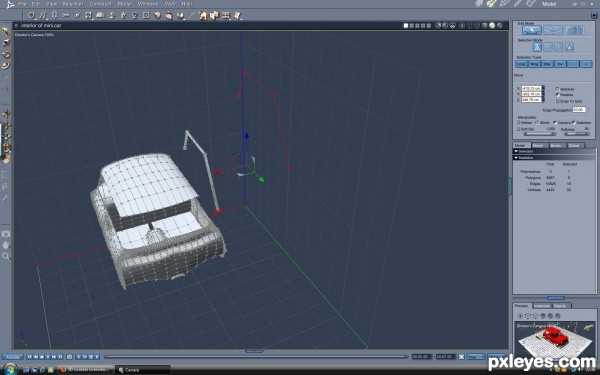Choose the Camera manipulator option
Screen dimensions: 600x375
[555, 122]
